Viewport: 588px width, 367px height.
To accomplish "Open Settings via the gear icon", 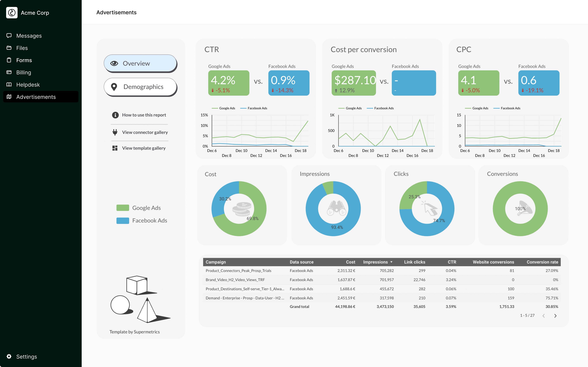I will pos(9,356).
